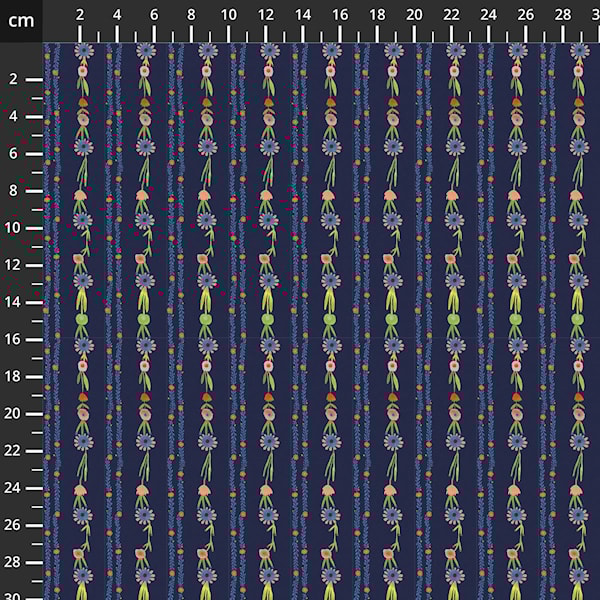
Task: Select the "24" mark on vertical ruler
Action: 12,488
